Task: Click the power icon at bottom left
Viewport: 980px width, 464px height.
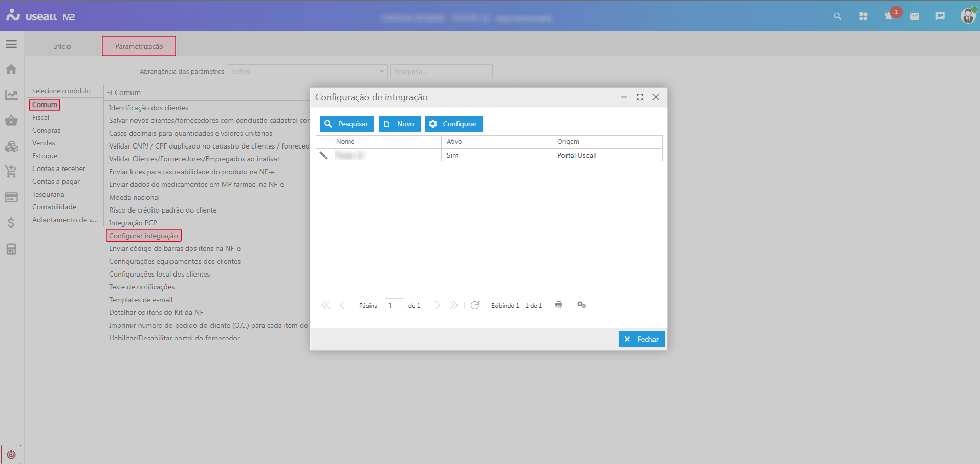Action: click(x=11, y=454)
